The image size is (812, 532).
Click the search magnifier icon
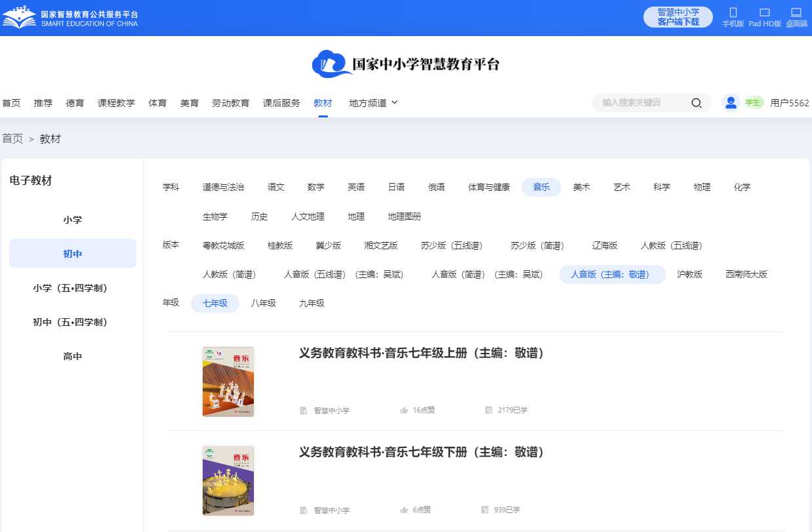[x=697, y=103]
